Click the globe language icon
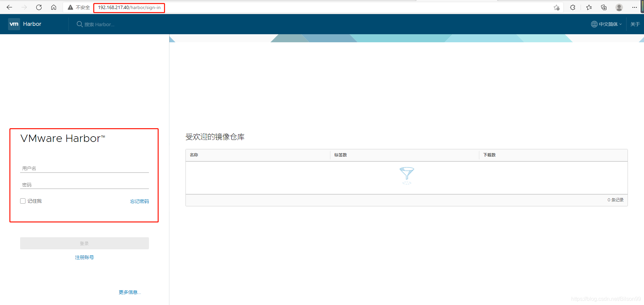The image size is (644, 305). coord(594,24)
